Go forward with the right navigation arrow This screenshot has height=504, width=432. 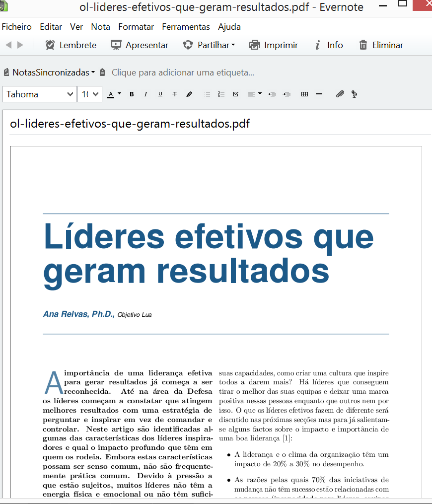(x=20, y=45)
